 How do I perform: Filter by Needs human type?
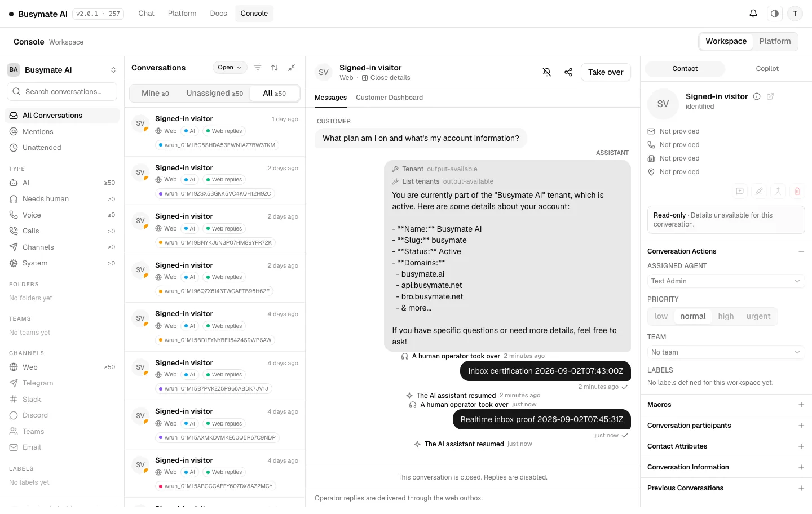62,199
